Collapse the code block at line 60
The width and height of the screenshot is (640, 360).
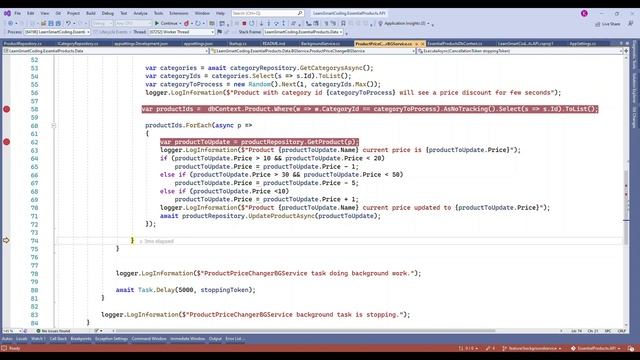(x=53, y=125)
